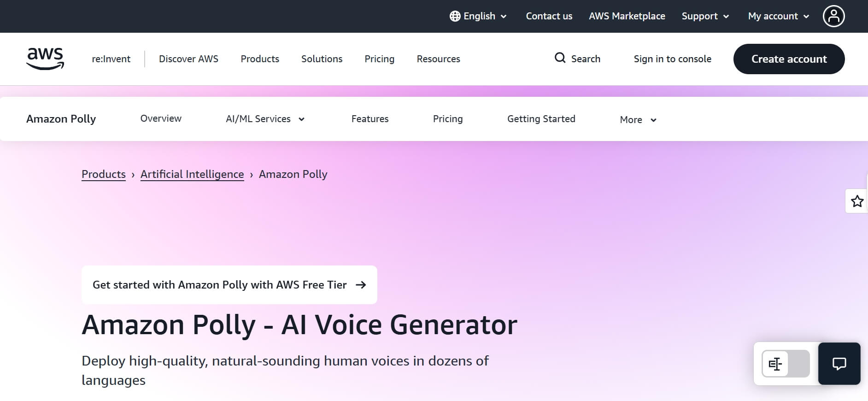Toggle the text layout switch
This screenshot has width=868, height=401.
pos(786,364)
